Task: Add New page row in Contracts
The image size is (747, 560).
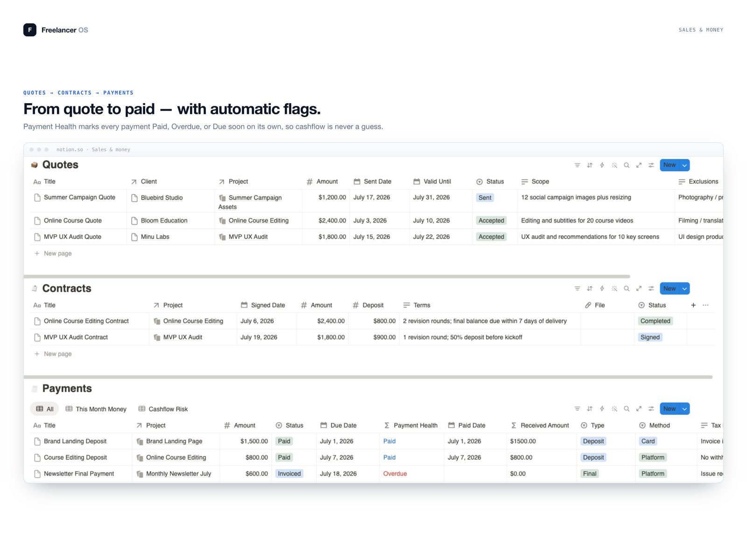Action: pos(53,354)
